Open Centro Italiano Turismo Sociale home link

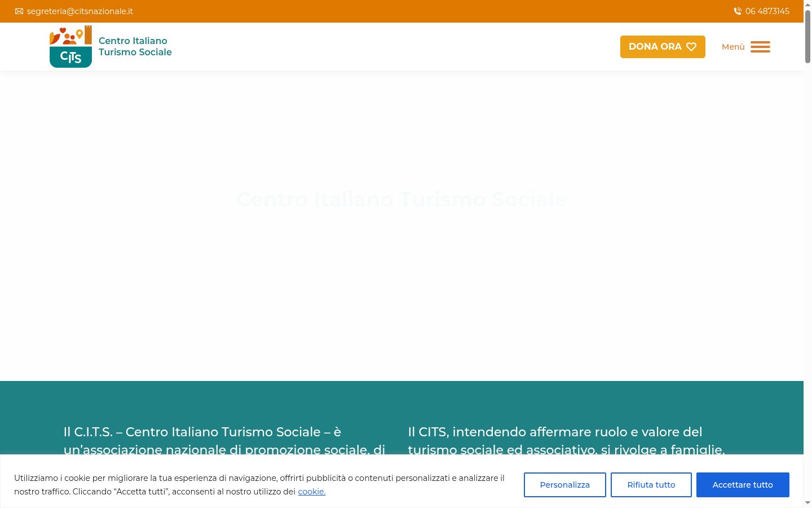click(x=135, y=46)
